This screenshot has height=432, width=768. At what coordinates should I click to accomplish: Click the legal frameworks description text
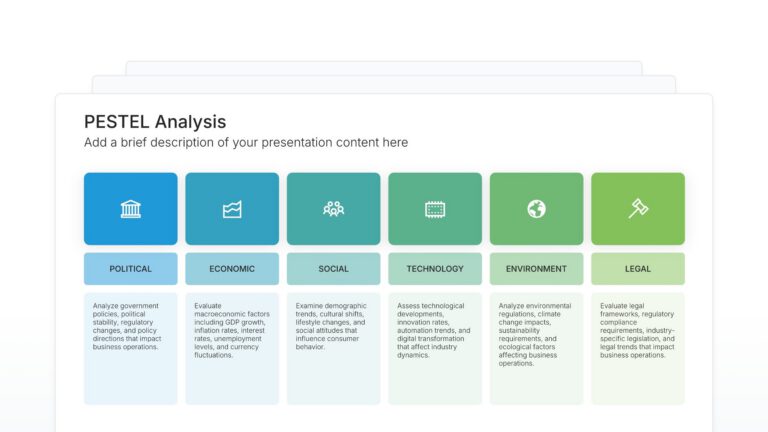pos(637,330)
